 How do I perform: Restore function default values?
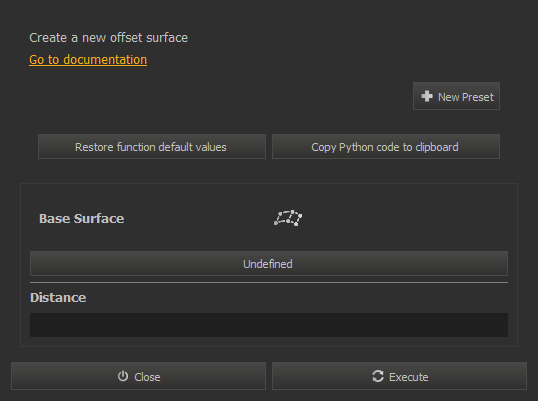(152, 147)
